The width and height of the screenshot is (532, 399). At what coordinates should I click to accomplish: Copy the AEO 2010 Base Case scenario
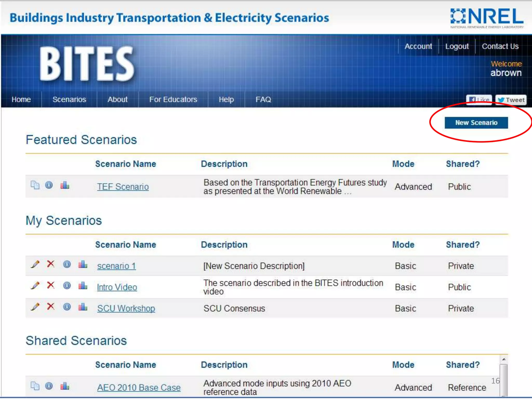35,386
